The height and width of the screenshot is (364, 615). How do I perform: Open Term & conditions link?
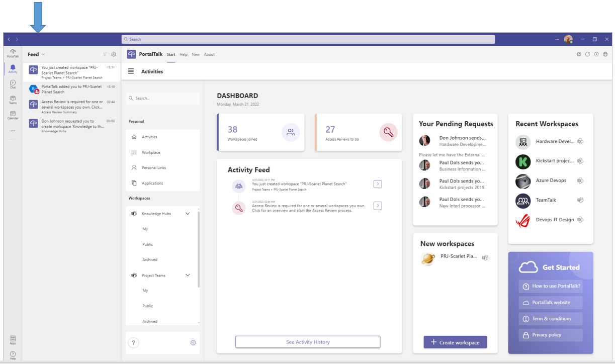click(x=551, y=319)
